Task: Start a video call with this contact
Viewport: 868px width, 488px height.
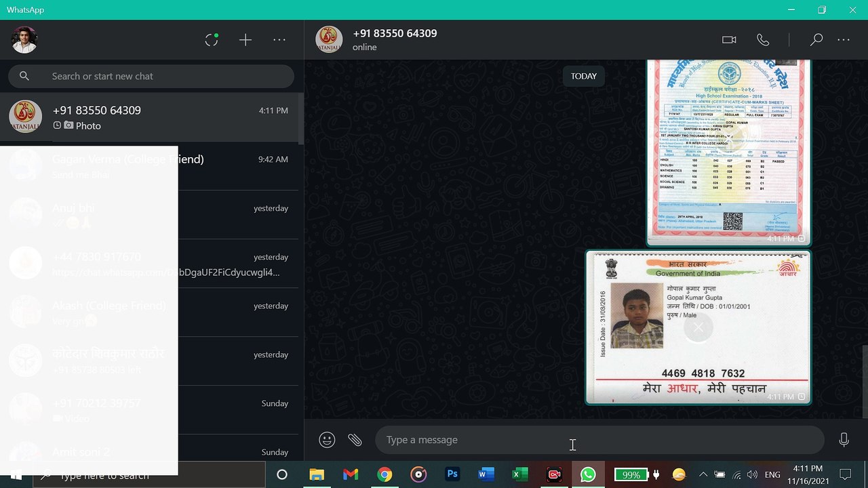Action: [729, 40]
